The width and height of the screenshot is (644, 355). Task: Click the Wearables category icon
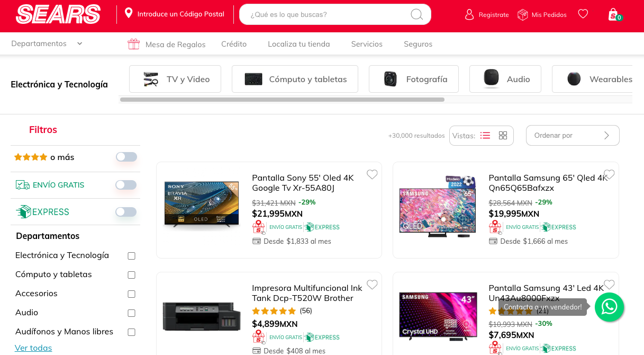click(x=574, y=79)
